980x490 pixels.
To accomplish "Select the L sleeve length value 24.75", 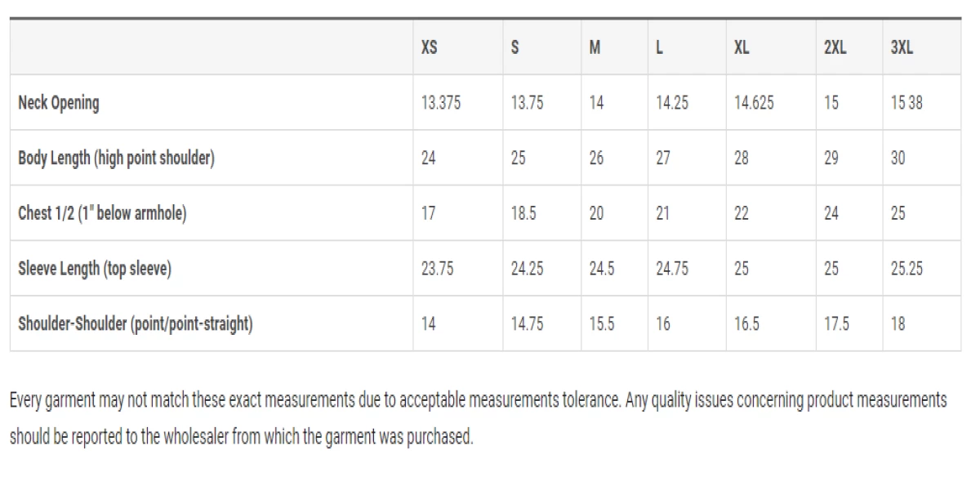I will (x=672, y=269).
